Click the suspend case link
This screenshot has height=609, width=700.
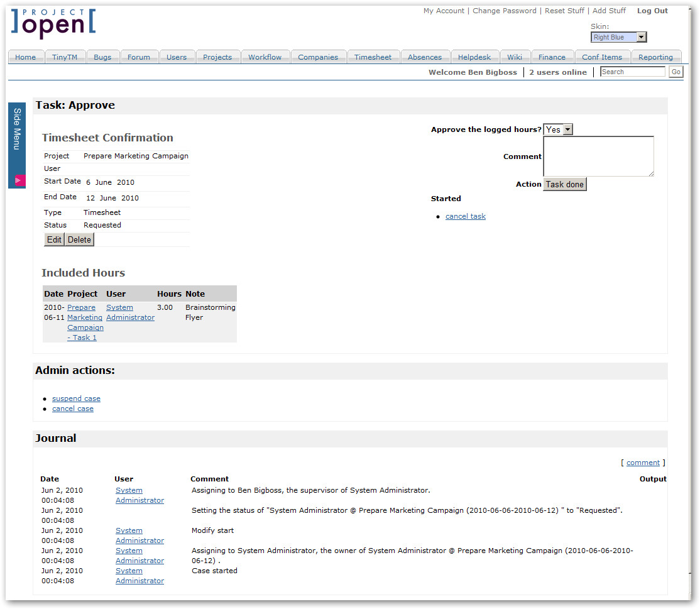tap(76, 398)
